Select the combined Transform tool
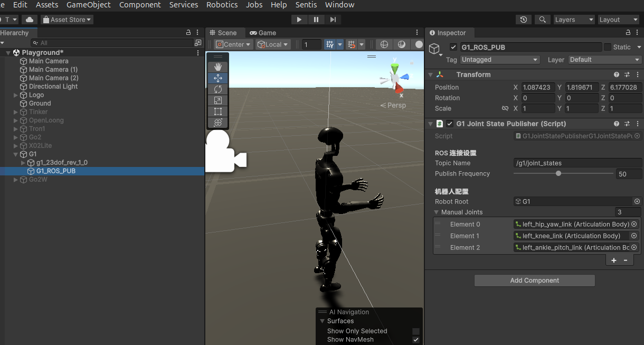 [218, 123]
